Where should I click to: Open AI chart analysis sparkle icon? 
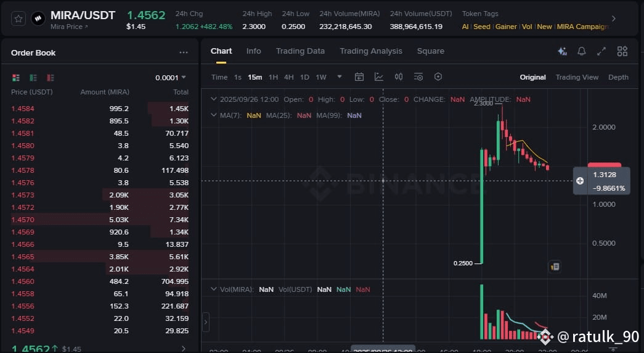562,51
